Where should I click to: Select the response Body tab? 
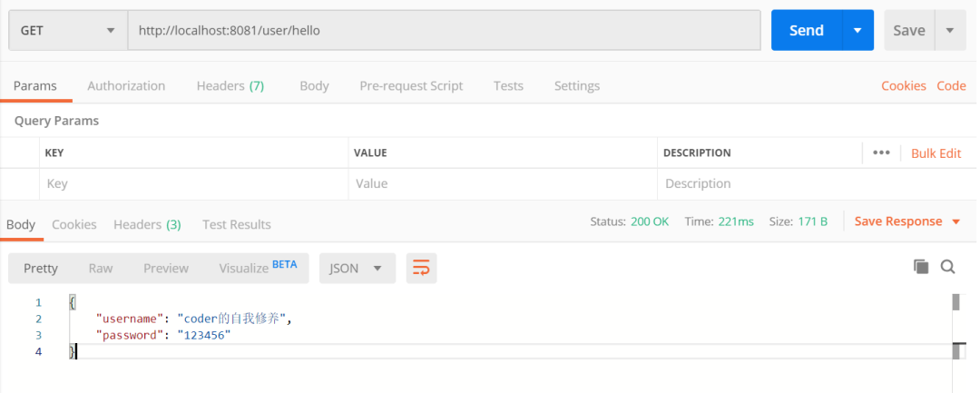pos(21,224)
